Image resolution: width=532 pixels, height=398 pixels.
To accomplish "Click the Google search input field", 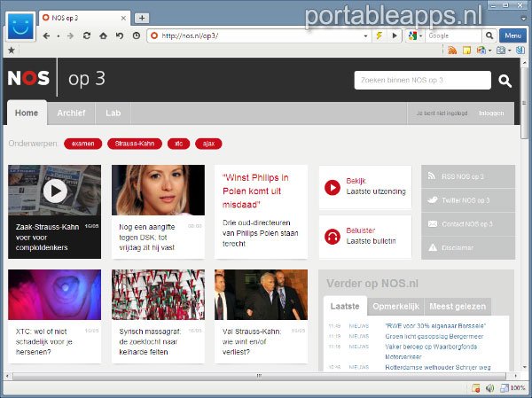I will tap(453, 35).
